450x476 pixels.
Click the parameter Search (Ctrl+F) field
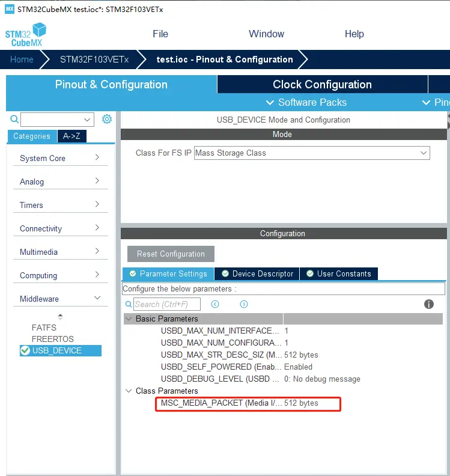click(167, 304)
